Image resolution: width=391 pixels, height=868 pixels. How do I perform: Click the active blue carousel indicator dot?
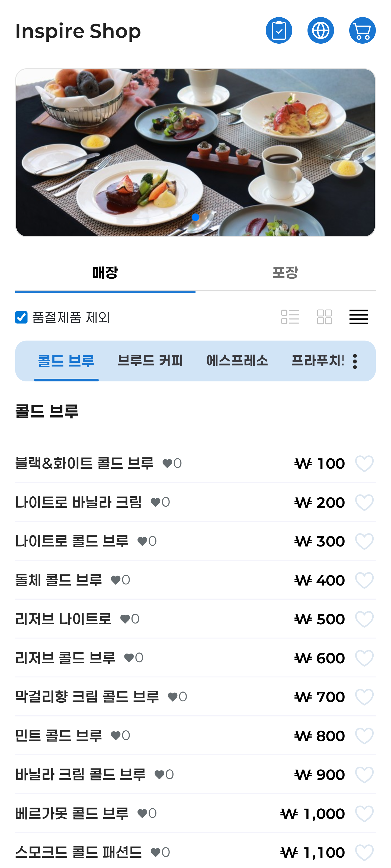coord(195,217)
